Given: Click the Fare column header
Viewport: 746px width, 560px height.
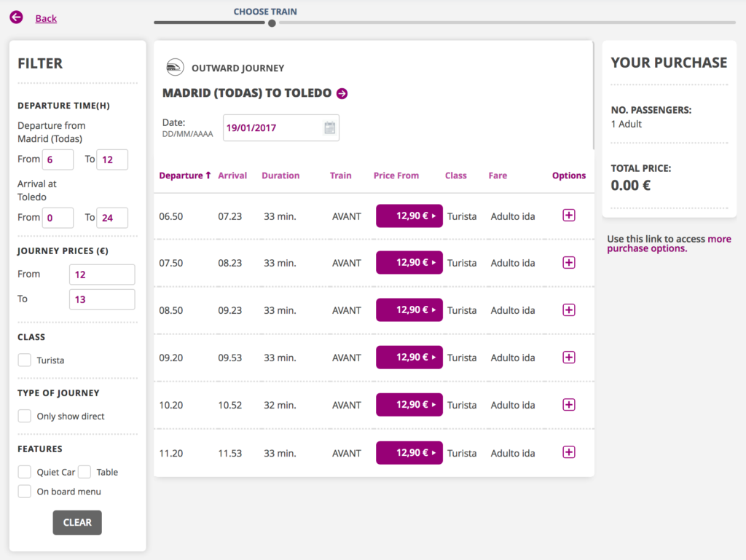Looking at the screenshot, I should click(498, 176).
